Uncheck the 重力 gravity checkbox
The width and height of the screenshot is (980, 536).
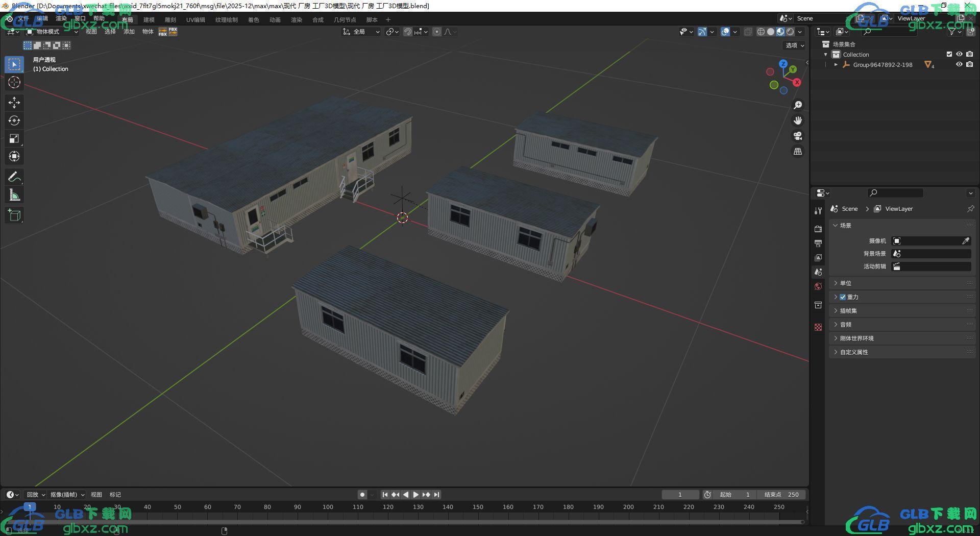point(843,297)
